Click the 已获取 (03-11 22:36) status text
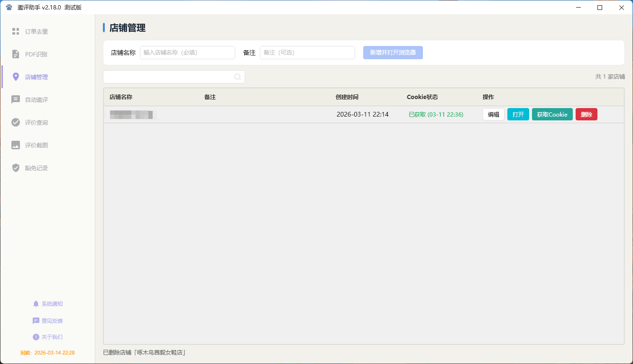The width and height of the screenshot is (633, 364). (436, 114)
